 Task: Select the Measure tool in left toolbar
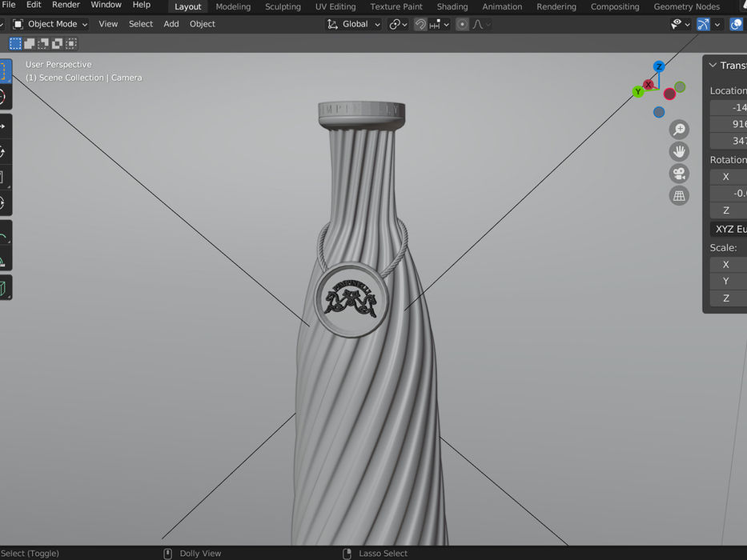(4, 258)
